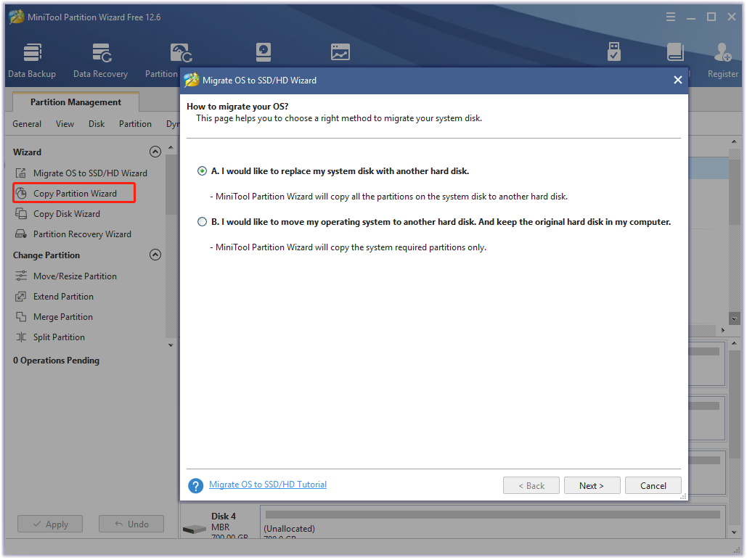Collapse the Wizard section
Screen dimensions: 747x560
point(155,152)
